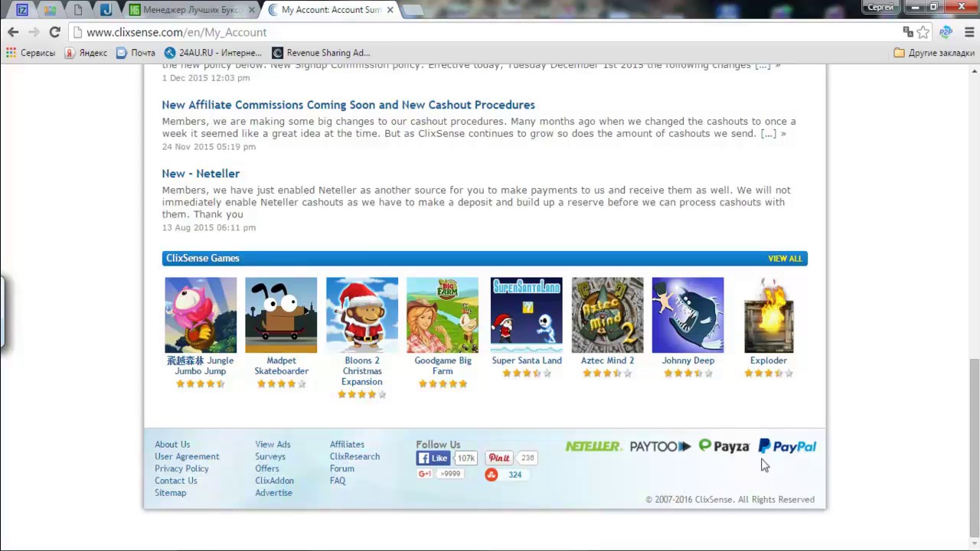Open a new browser tab
Viewport: 980px width, 551px height.
tap(412, 10)
